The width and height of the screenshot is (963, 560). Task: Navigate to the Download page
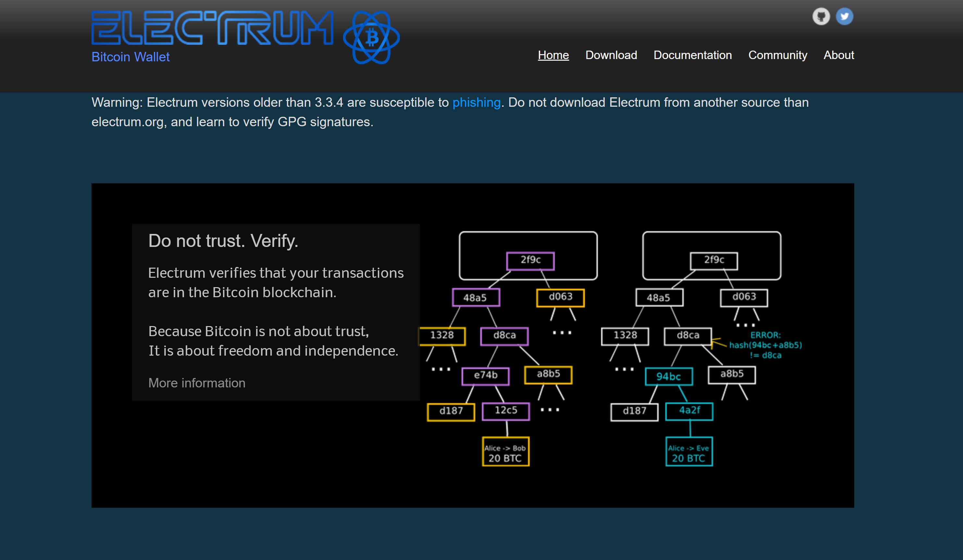coord(611,55)
